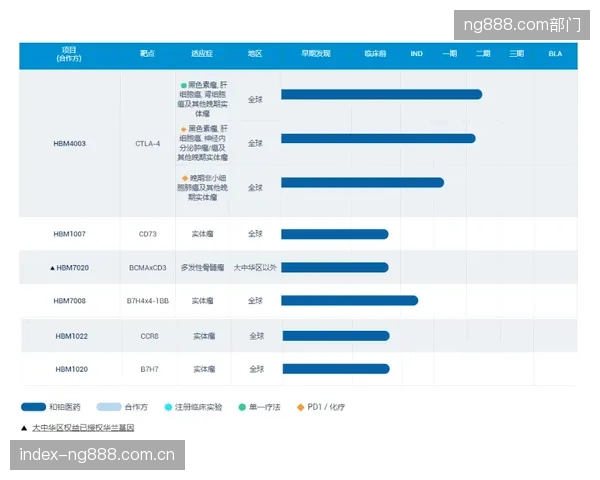Select the B7H4x4-1BB target cell
The height and width of the screenshot is (480, 600).
point(148,301)
